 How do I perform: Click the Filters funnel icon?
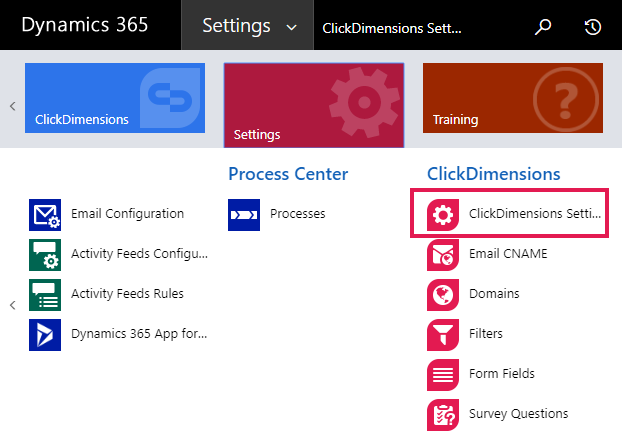(x=443, y=335)
